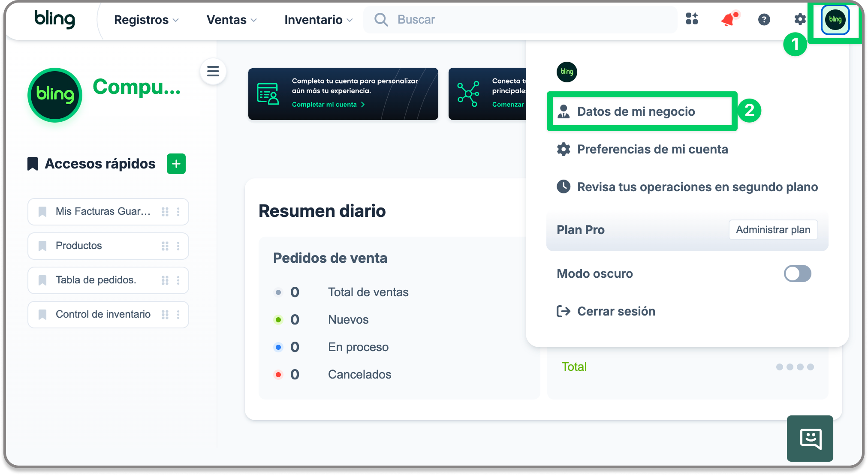
Task: Open the settings gear in the top bar
Action: [x=800, y=19]
